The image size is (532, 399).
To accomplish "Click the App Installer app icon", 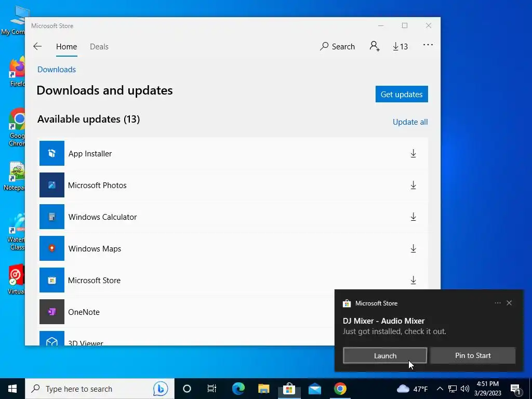I will tap(52, 153).
